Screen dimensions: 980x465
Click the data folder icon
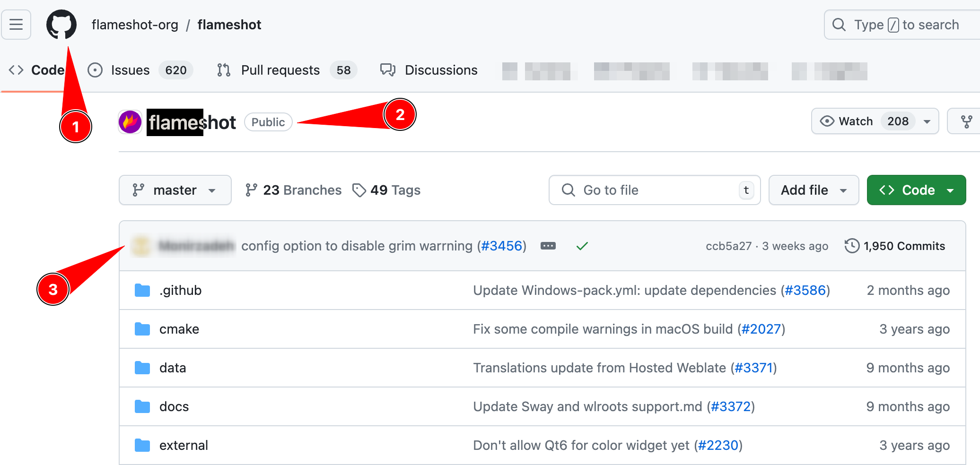142,368
